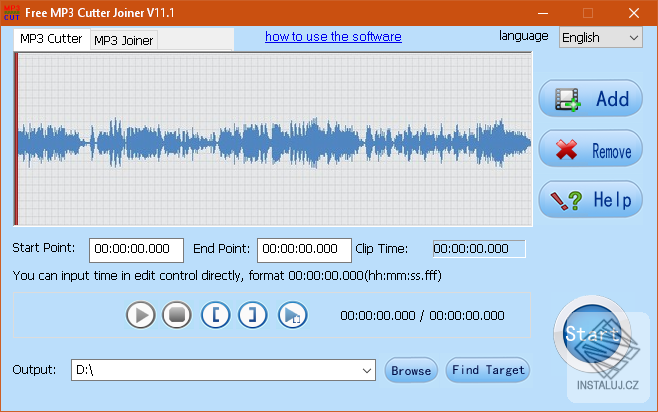Expand the Output path dropdown

366,370
